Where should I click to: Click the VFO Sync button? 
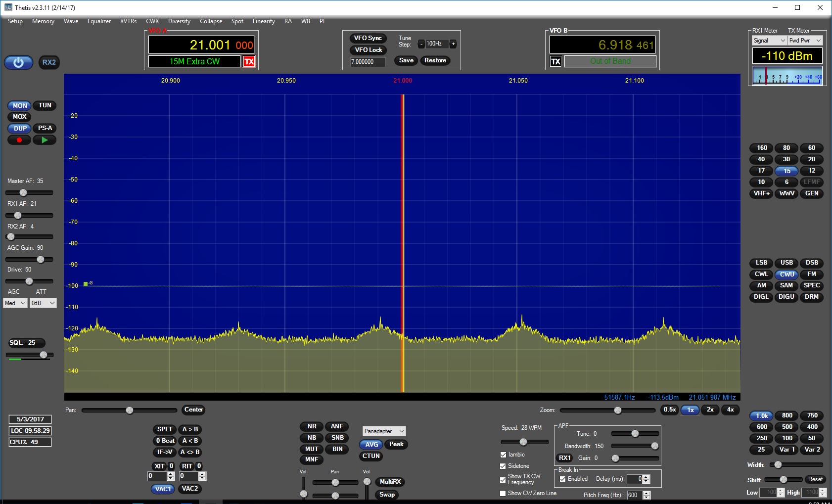368,38
